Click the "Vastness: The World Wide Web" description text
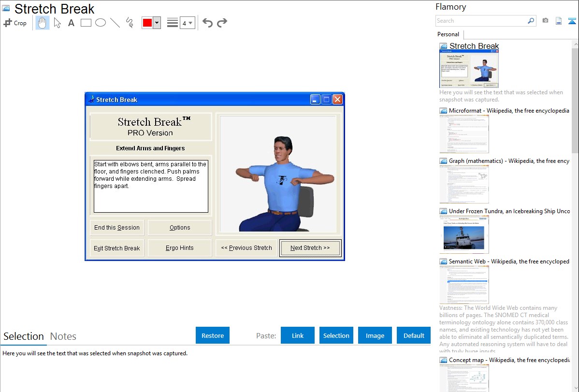 click(504, 329)
